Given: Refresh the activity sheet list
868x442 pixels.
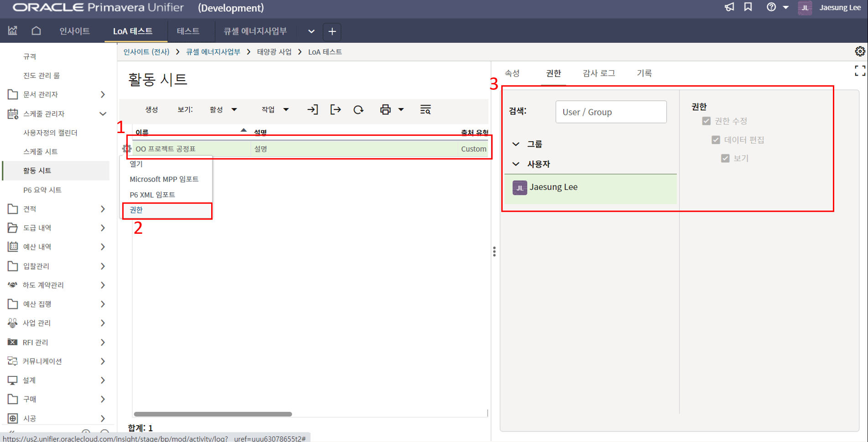Looking at the screenshot, I should [359, 110].
